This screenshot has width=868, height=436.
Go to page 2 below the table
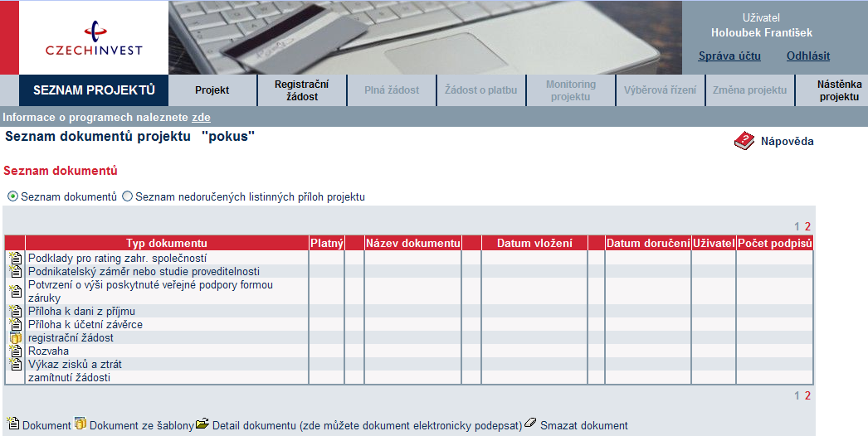coord(807,395)
